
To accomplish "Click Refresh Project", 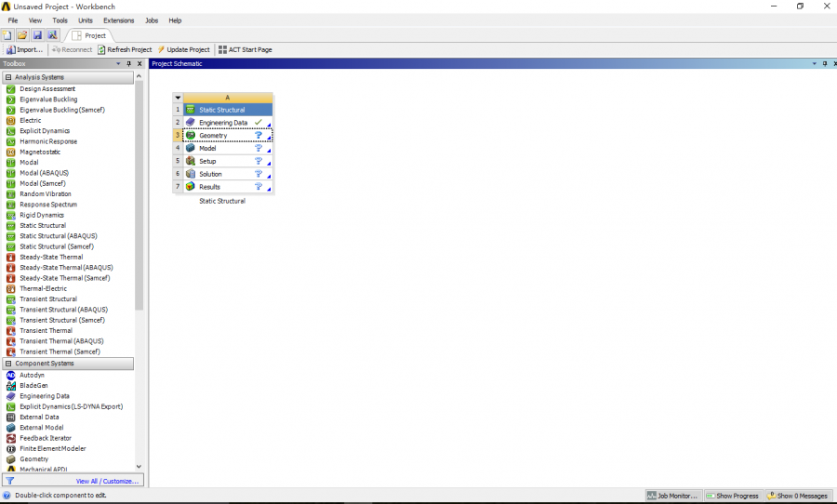I will [125, 49].
